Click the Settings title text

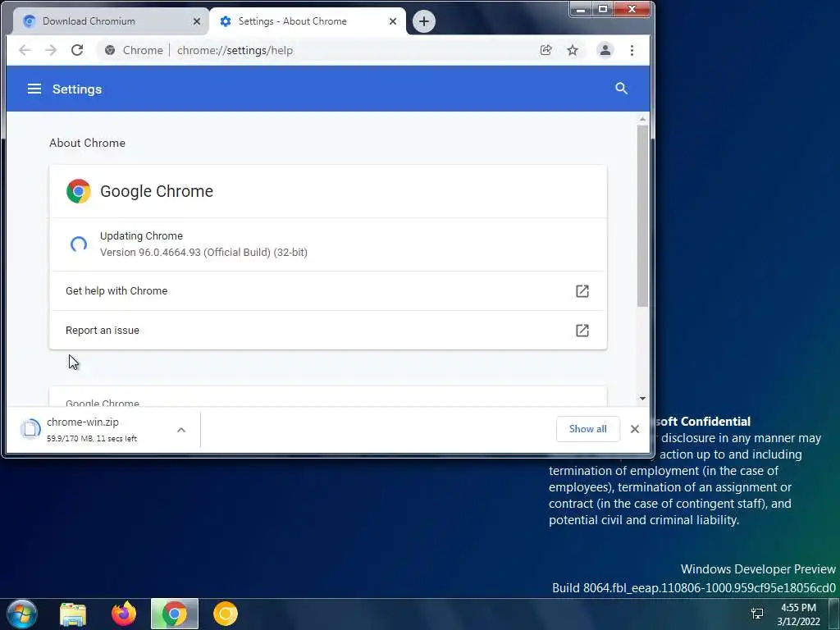[x=77, y=89]
